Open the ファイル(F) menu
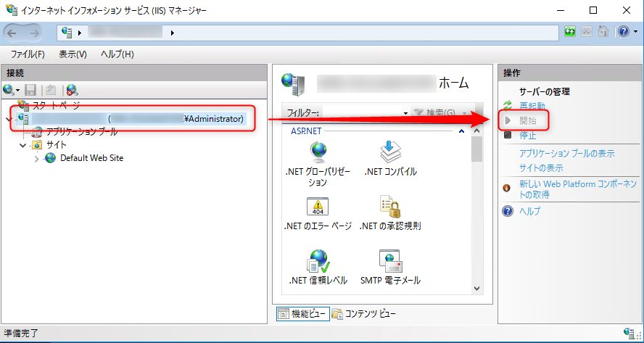 [28, 54]
